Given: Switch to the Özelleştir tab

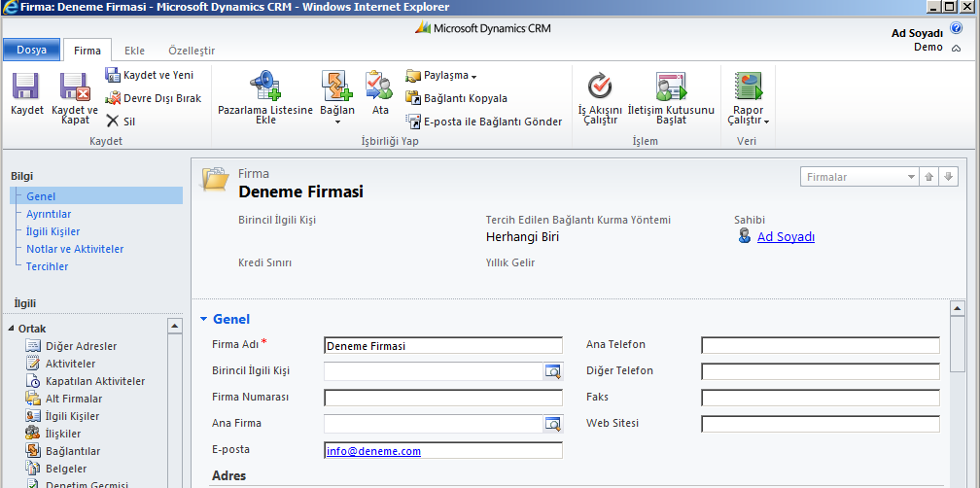Looking at the screenshot, I should coord(192,51).
